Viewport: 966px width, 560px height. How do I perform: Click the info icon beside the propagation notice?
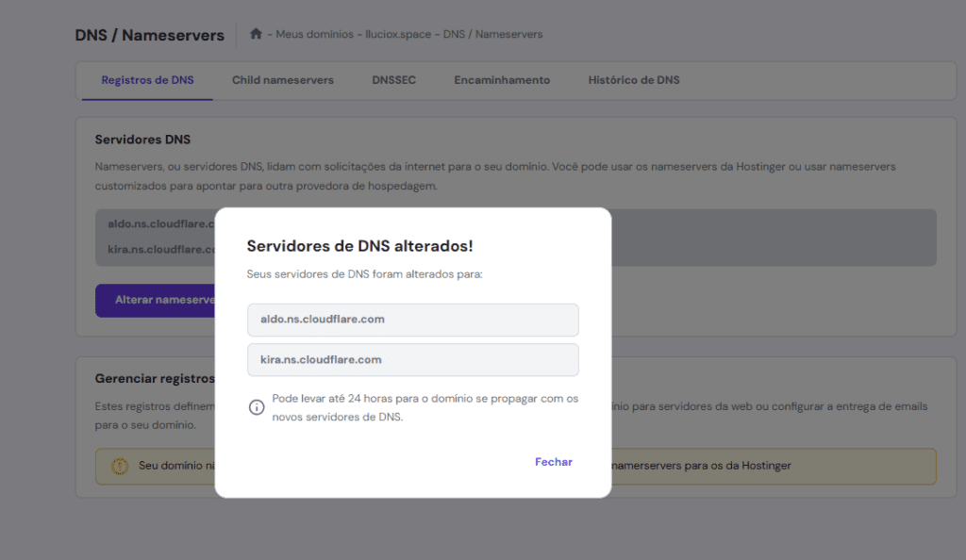(x=257, y=407)
